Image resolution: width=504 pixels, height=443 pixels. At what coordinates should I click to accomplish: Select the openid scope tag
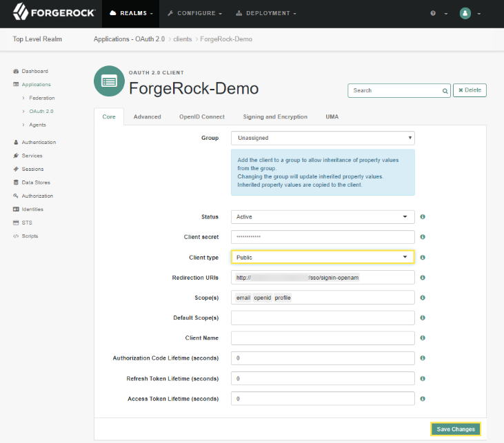click(262, 298)
